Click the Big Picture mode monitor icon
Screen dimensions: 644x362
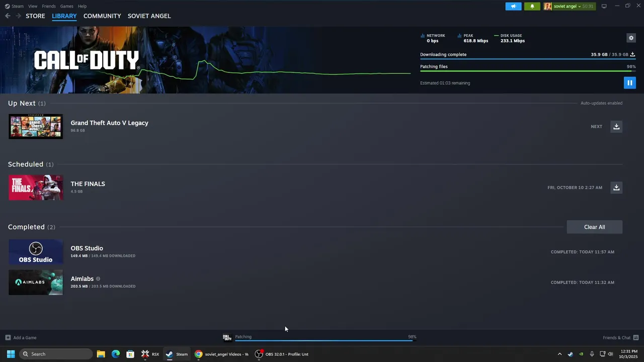(x=604, y=6)
